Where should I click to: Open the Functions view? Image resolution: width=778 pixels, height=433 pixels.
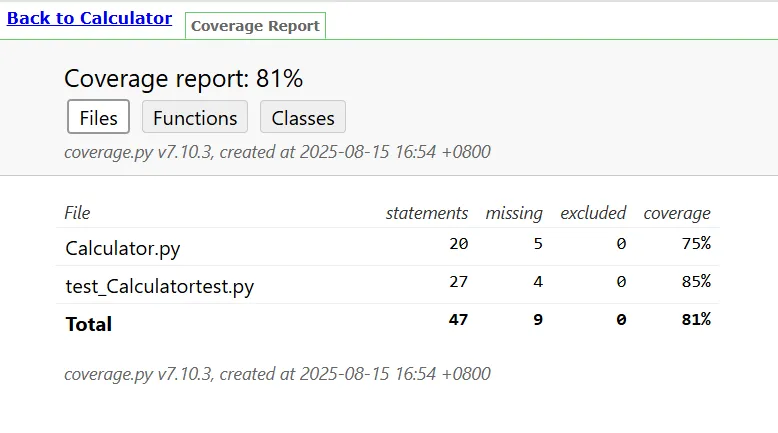(195, 118)
